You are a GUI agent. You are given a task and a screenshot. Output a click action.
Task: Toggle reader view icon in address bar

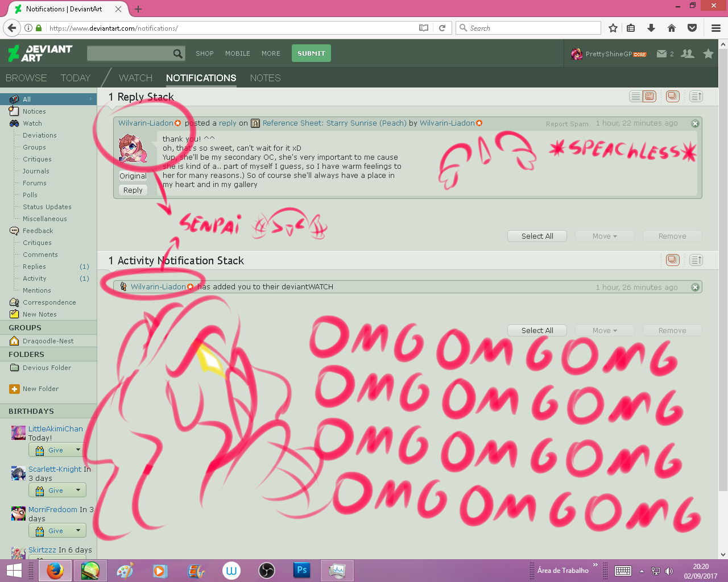[x=424, y=28]
